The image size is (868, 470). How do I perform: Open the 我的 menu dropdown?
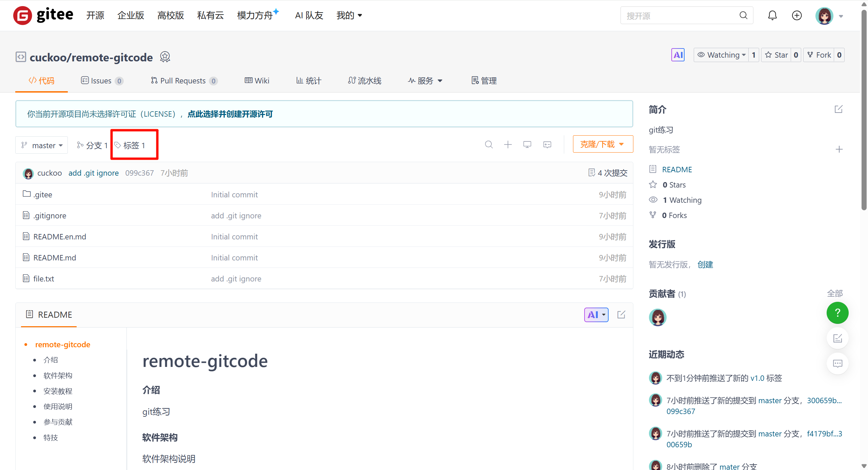pyautogui.click(x=349, y=15)
